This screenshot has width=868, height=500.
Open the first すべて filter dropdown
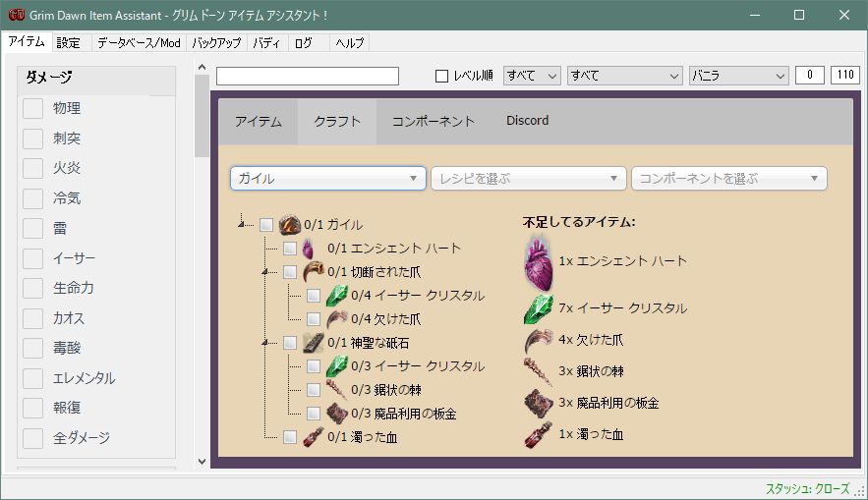point(532,76)
